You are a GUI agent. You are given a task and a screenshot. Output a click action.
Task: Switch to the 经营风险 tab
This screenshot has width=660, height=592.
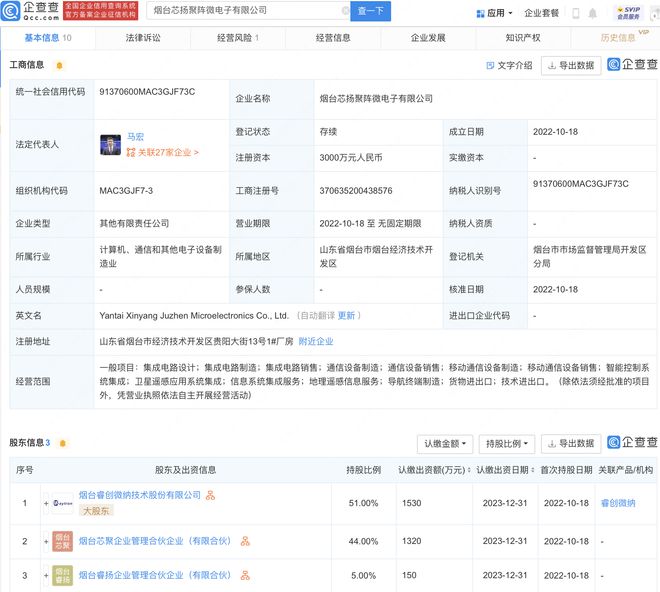coord(238,38)
